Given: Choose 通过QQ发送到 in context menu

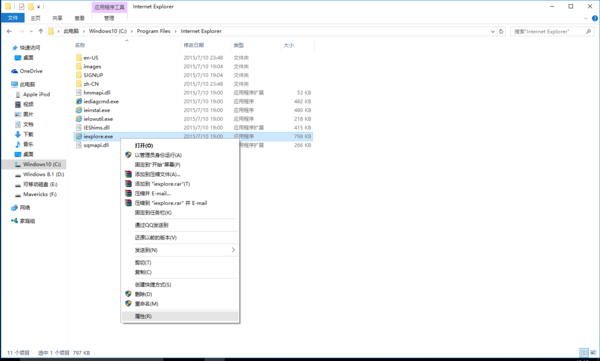Looking at the screenshot, I should click(180, 225).
